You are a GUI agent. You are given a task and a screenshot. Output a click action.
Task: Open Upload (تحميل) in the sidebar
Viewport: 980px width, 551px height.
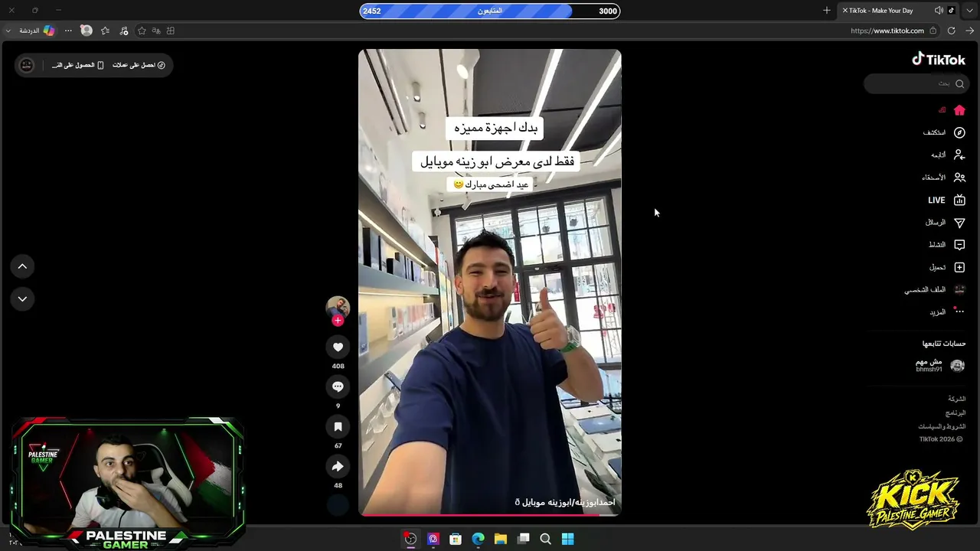tap(947, 267)
